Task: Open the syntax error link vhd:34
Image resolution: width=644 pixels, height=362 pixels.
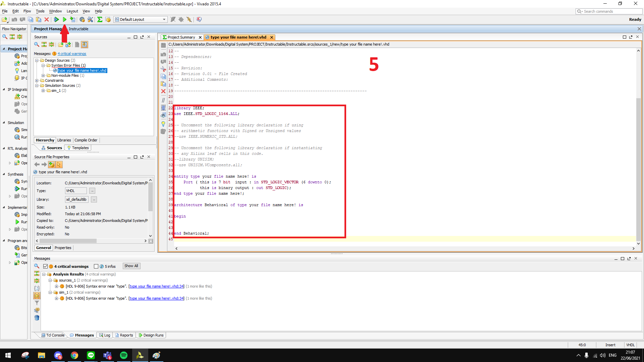Action: coord(156,286)
